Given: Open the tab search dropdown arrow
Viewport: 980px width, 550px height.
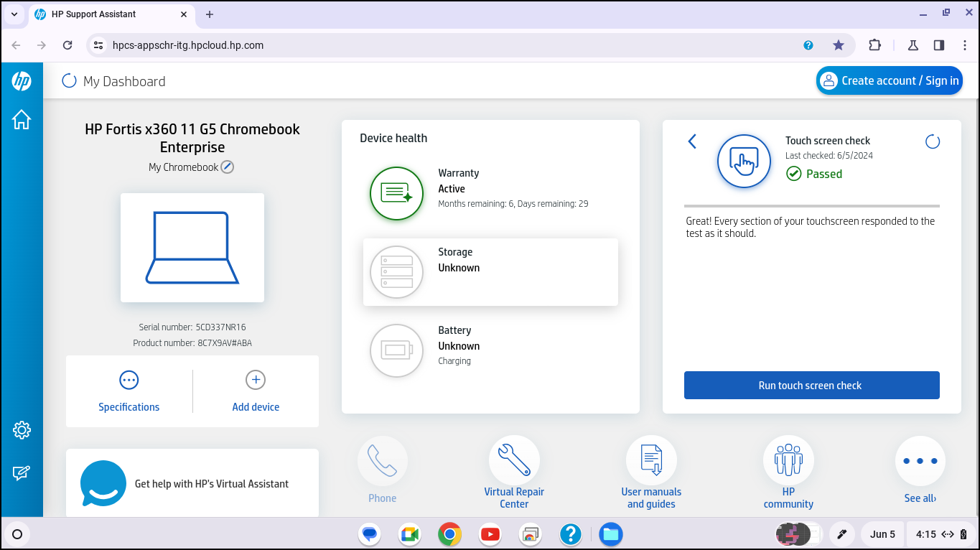Looking at the screenshot, I should (14, 14).
